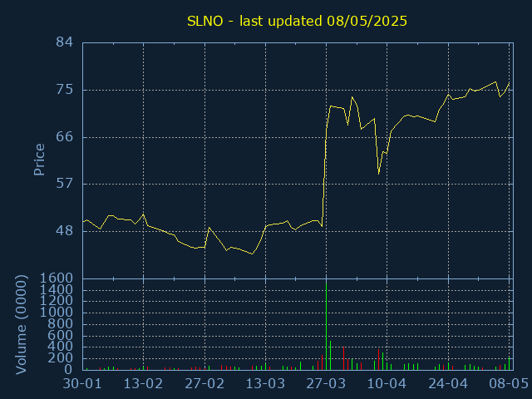Click the tallest green volume bar
The image size is (532, 399).
coord(327,327)
